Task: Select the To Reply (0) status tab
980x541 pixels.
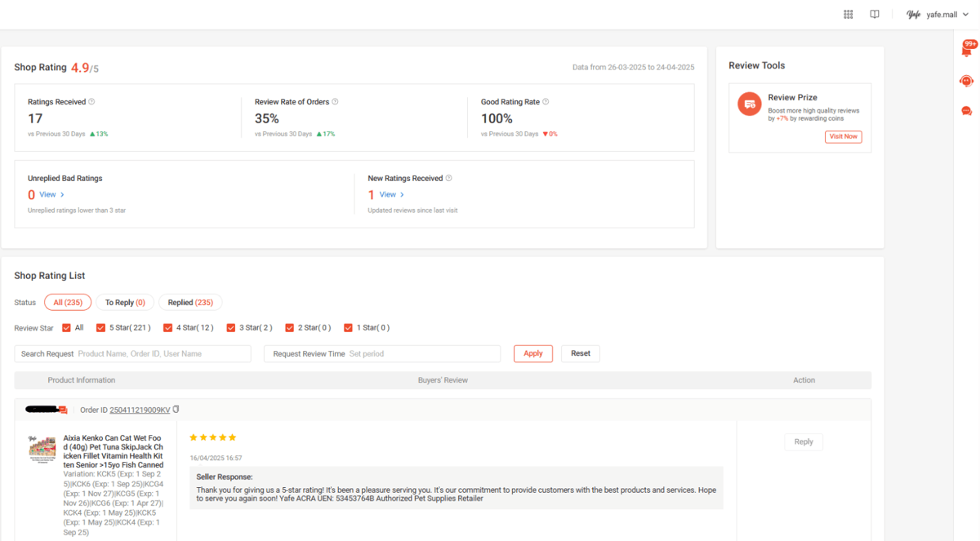Action: pos(125,302)
